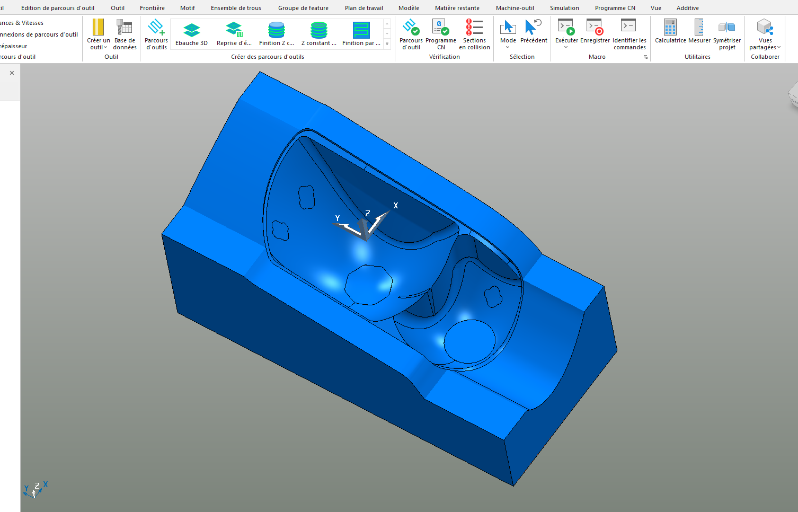Image resolution: width=798 pixels, height=512 pixels.
Task: Expand the toolpath strategies gallery
Action: pyautogui.click(x=388, y=43)
